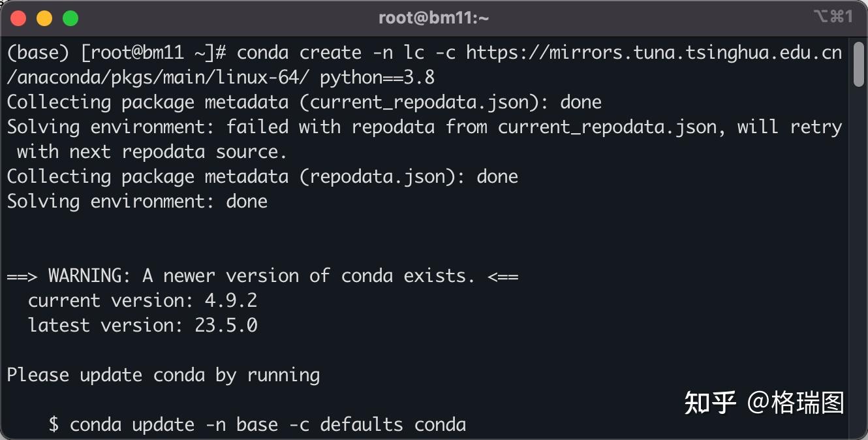Screen dimensions: 868x440
Task: Click the ⌥⌘1 window shortcut indicator
Action: coord(833,17)
